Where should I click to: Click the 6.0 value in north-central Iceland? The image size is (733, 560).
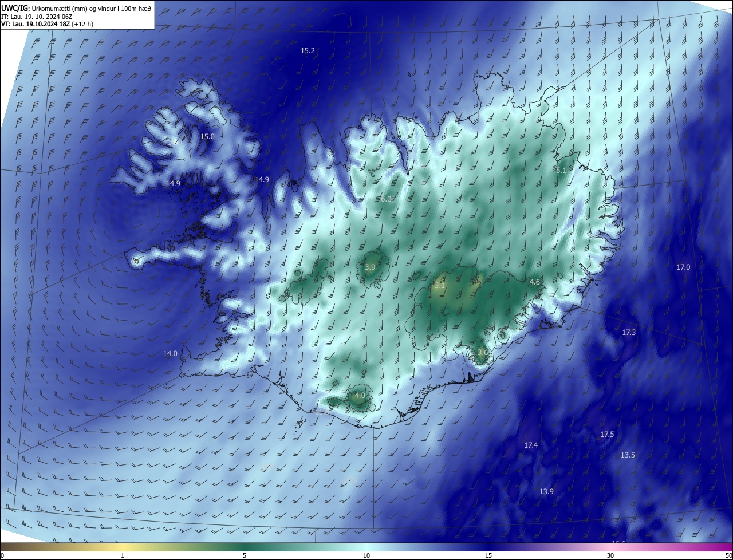[x=386, y=199]
